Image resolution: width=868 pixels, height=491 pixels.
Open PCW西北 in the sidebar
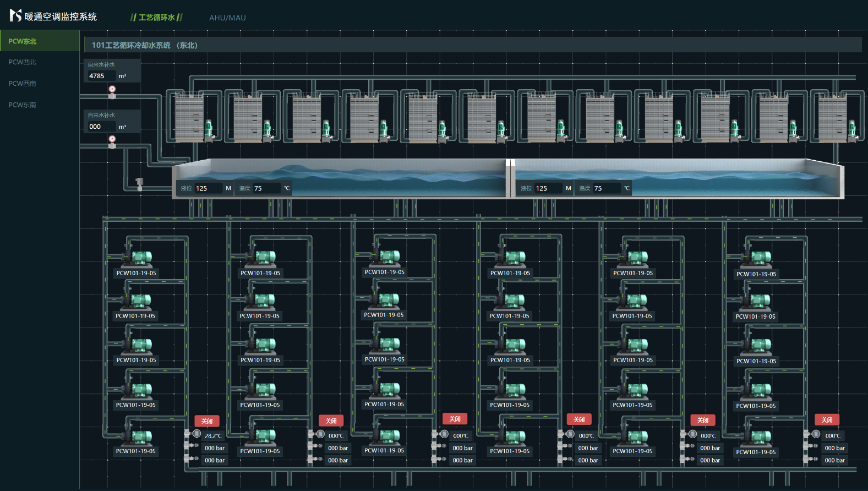point(23,62)
